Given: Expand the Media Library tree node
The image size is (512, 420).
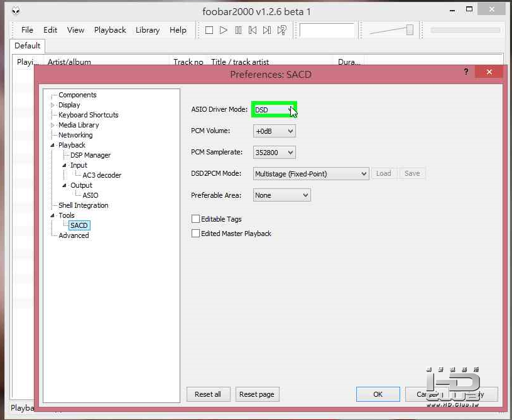Looking at the screenshot, I should tap(52, 125).
